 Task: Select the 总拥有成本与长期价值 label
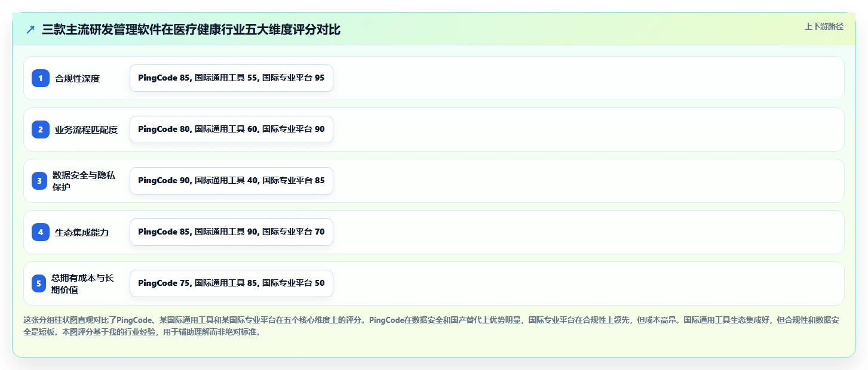click(x=82, y=283)
